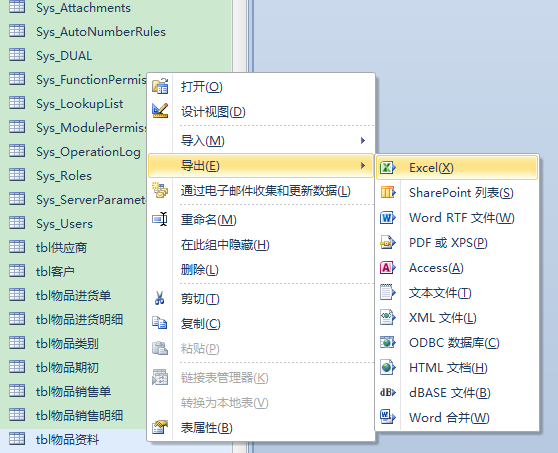Expand the 导出(E) submenu arrow
The image size is (558, 453).
tap(363, 165)
